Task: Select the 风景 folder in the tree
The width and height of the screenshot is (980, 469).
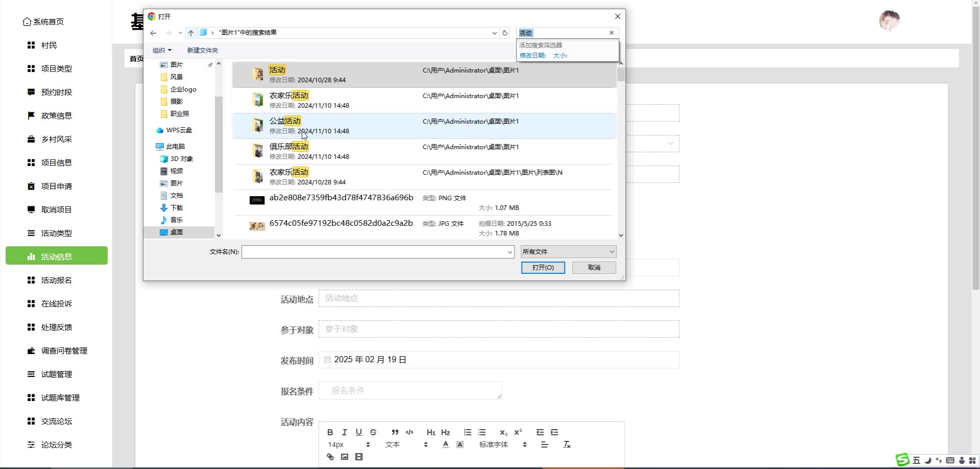Action: [176, 77]
